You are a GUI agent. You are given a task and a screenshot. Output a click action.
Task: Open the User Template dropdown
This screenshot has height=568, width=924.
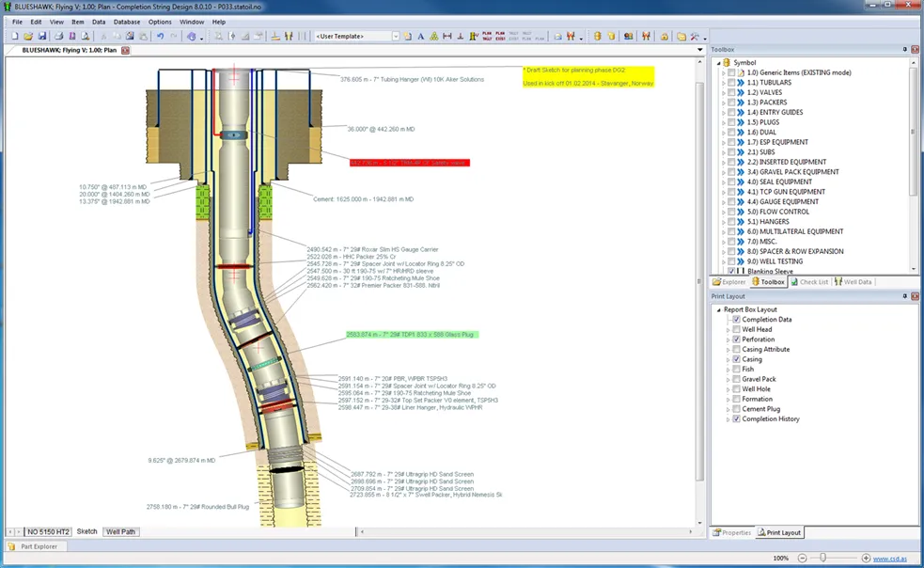[x=396, y=37]
